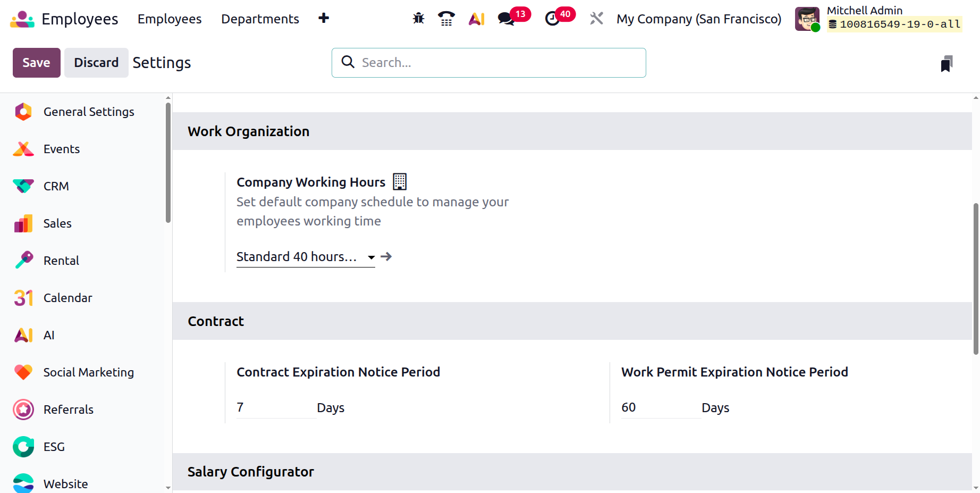The image size is (980, 493).
Task: Open Standard 40 hours record arrow
Action: [386, 257]
